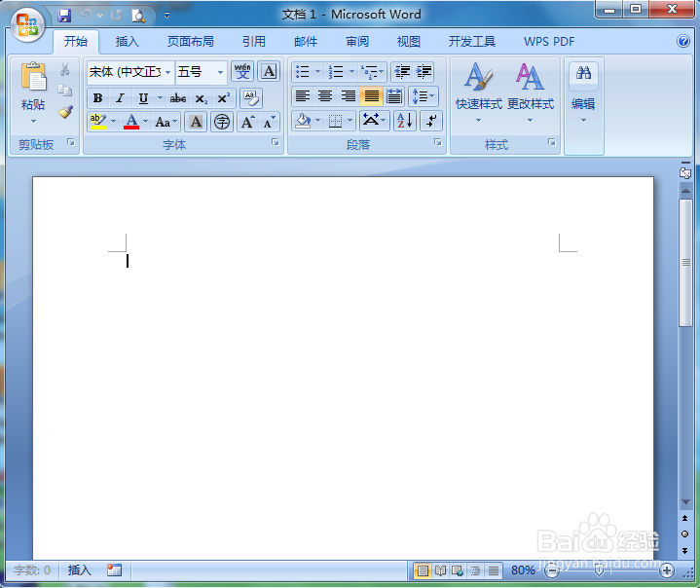Screen dimensions: 700x588
Task: Click the ruler toggle above scrollbar
Action: pyautogui.click(x=685, y=172)
